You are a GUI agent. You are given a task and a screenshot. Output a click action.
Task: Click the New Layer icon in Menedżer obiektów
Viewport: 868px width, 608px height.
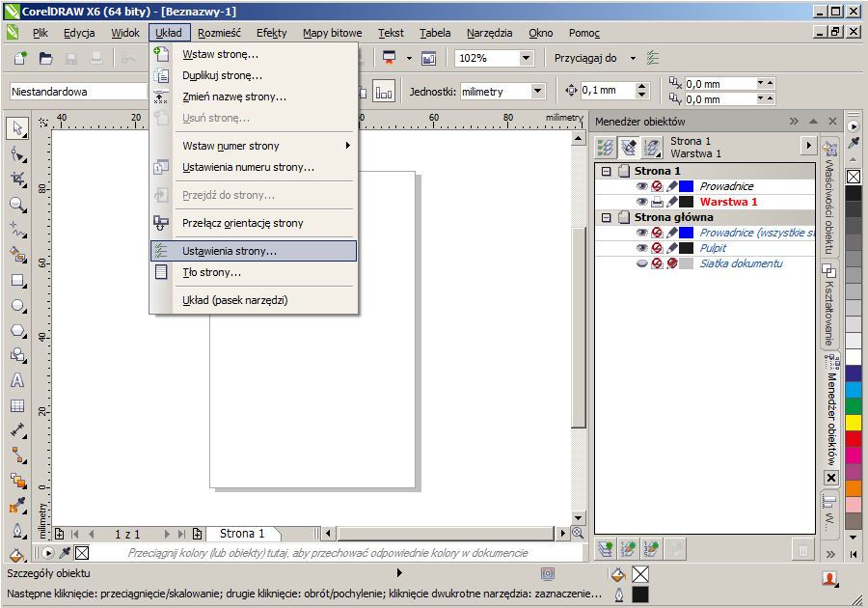[607, 549]
